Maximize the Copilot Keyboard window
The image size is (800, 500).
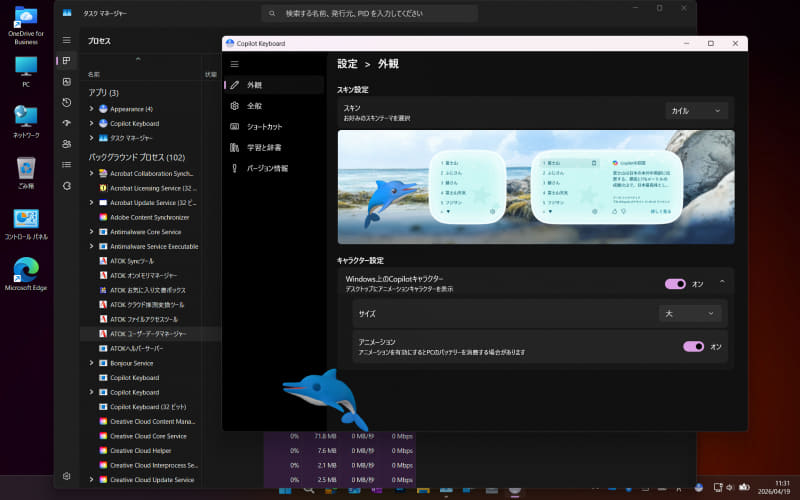click(x=711, y=43)
